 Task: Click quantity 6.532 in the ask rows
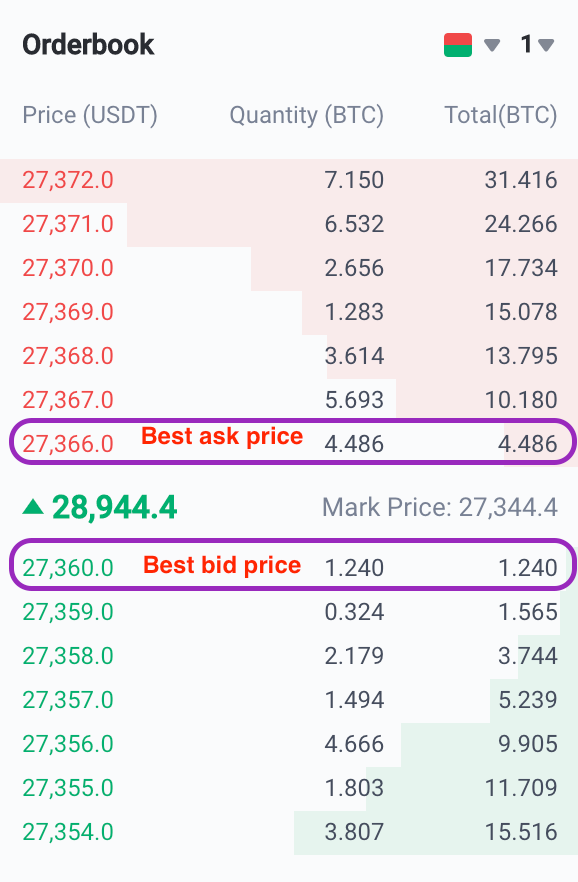[354, 224]
